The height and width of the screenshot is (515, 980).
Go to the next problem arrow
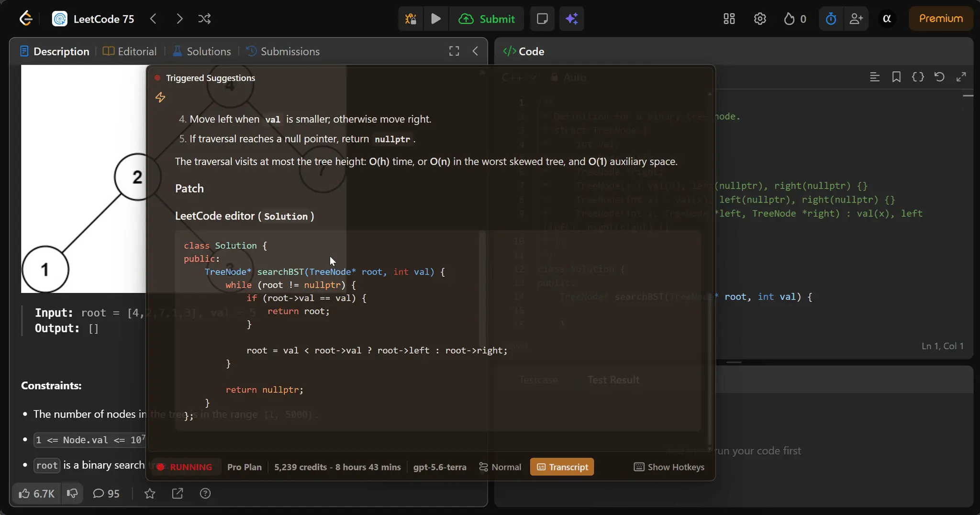(x=179, y=19)
